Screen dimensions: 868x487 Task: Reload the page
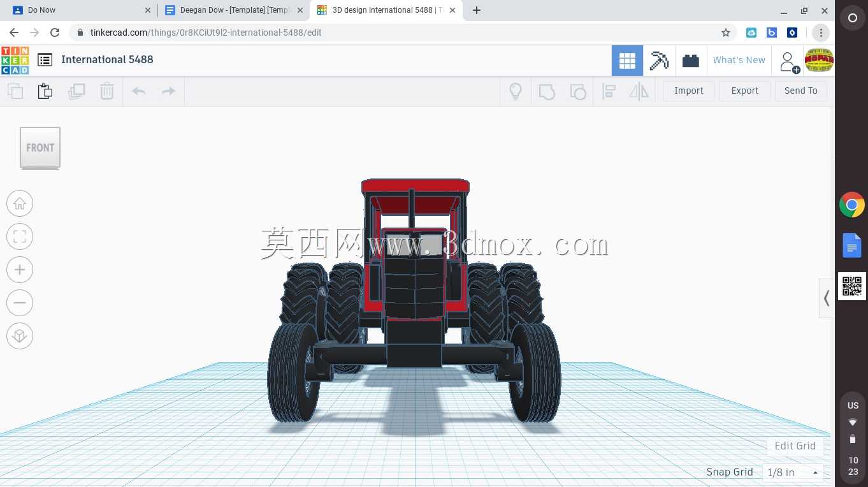click(55, 33)
